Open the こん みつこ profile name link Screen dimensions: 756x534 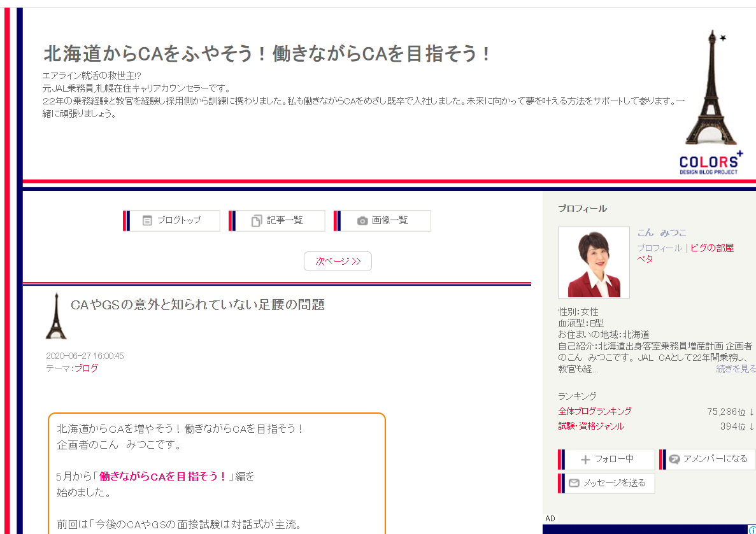662,233
